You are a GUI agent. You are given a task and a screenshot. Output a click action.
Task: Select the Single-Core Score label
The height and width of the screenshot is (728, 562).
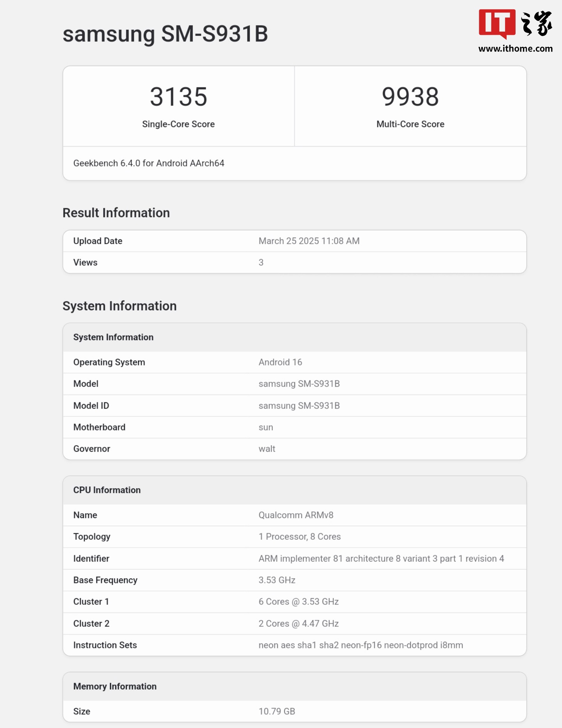pyautogui.click(x=178, y=124)
